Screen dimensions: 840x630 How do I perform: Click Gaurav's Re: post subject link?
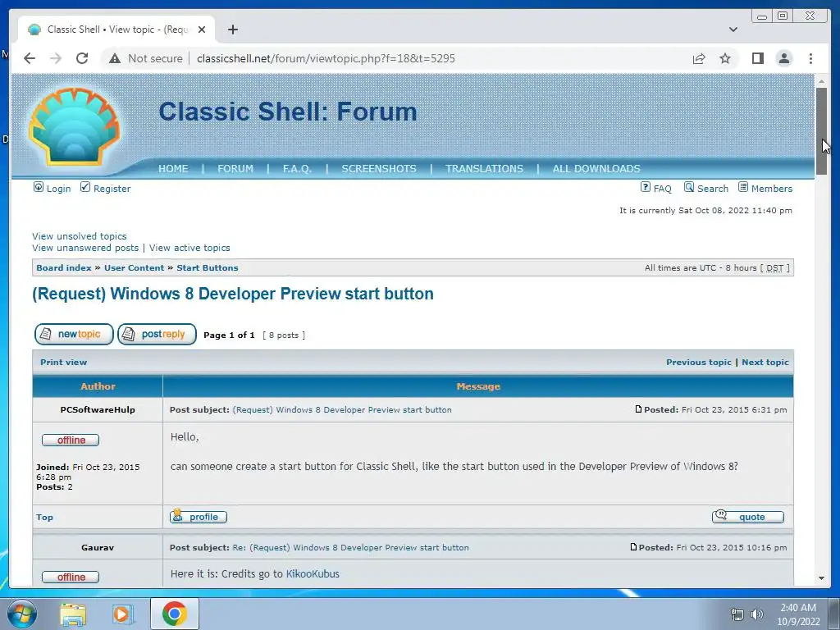(350, 547)
